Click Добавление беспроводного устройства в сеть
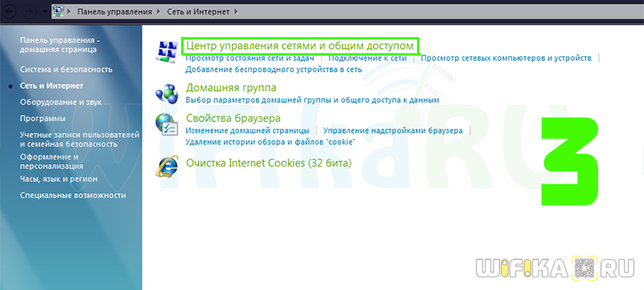 pos(274,69)
